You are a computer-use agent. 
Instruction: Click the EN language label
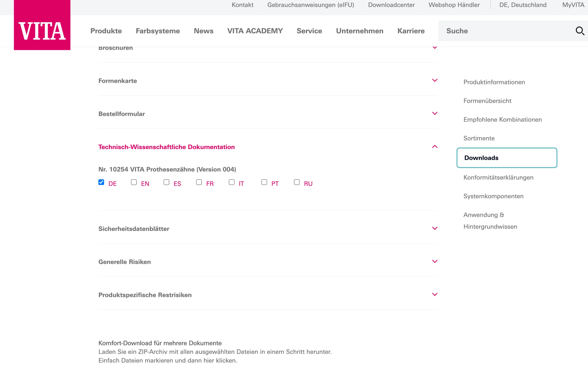pos(145,184)
